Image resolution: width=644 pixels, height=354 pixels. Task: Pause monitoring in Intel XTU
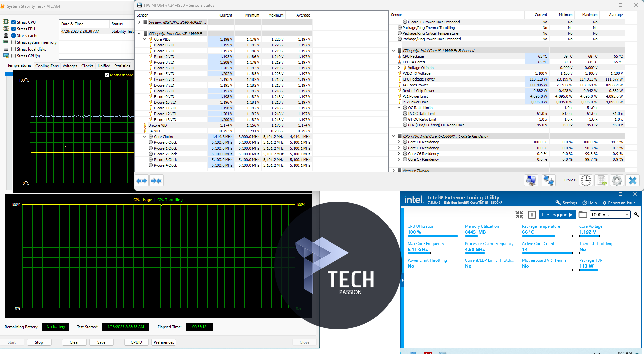pos(532,215)
